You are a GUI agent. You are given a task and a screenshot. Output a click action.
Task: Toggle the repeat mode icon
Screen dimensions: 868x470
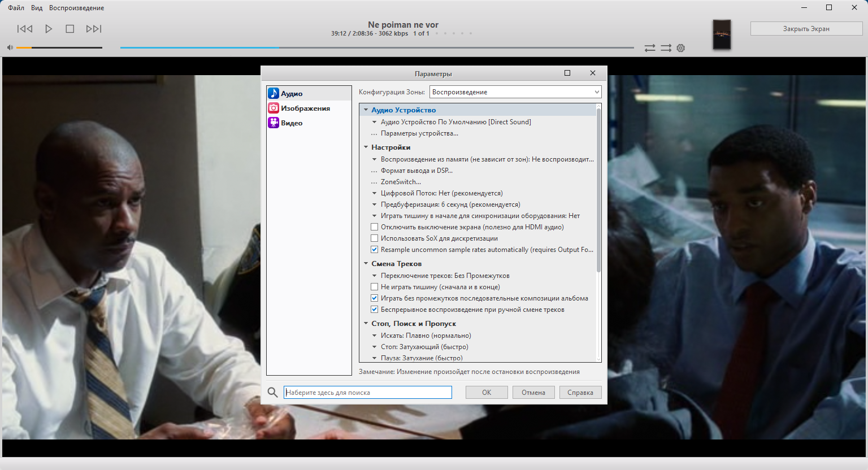tap(650, 48)
